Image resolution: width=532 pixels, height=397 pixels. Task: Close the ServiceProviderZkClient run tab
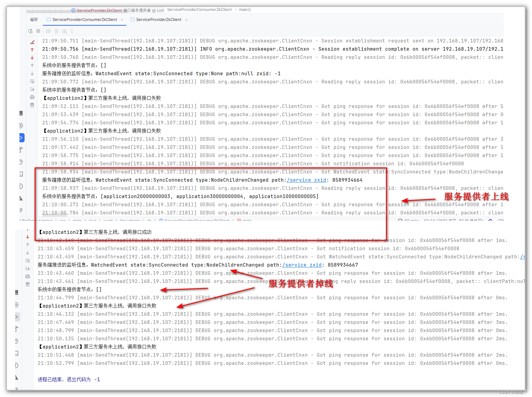[186, 20]
